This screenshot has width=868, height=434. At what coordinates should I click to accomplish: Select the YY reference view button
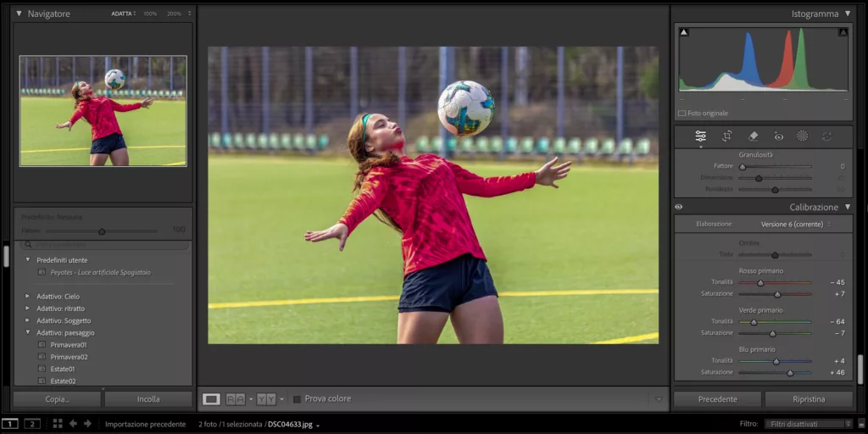(x=266, y=399)
